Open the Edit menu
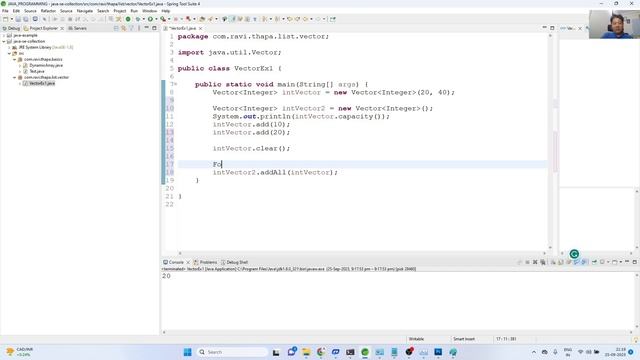 [x=16, y=11]
